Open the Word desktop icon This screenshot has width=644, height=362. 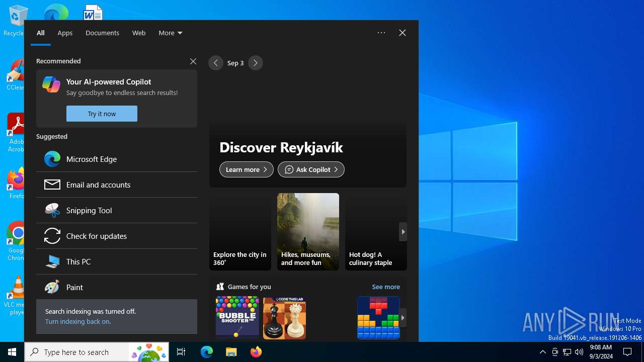tap(93, 13)
